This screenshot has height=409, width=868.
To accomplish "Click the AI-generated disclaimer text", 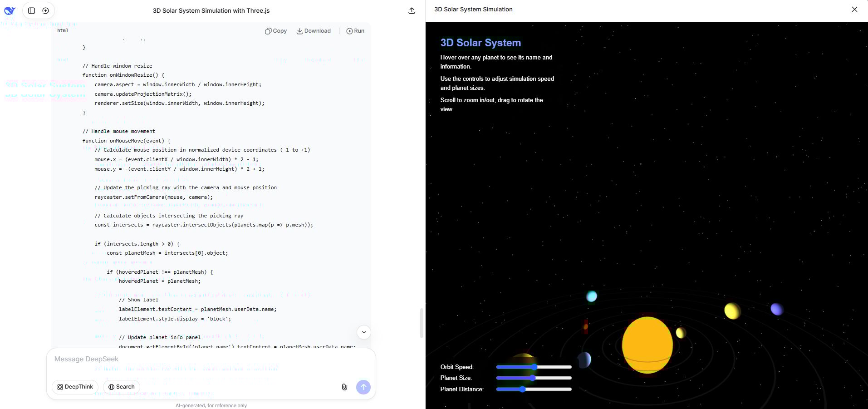I will (211, 405).
